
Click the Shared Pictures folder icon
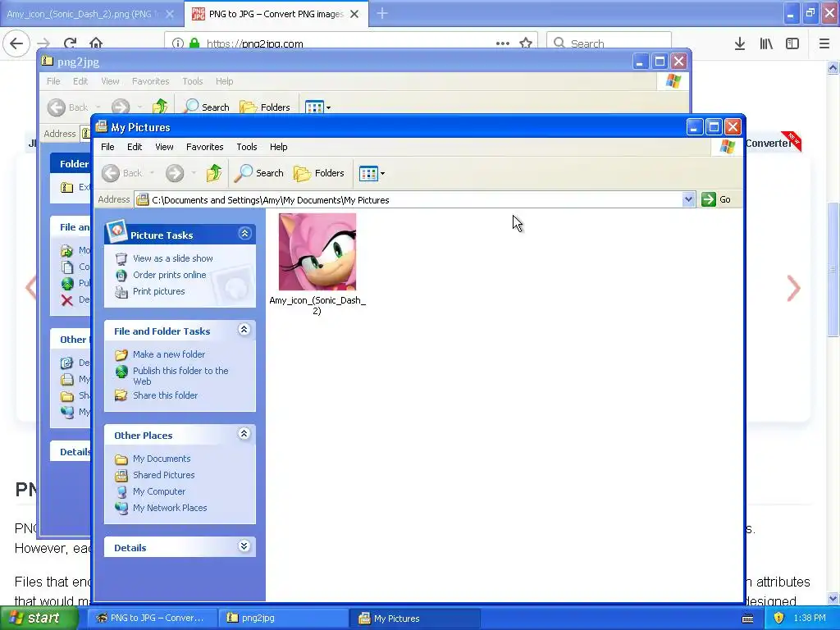(x=121, y=475)
